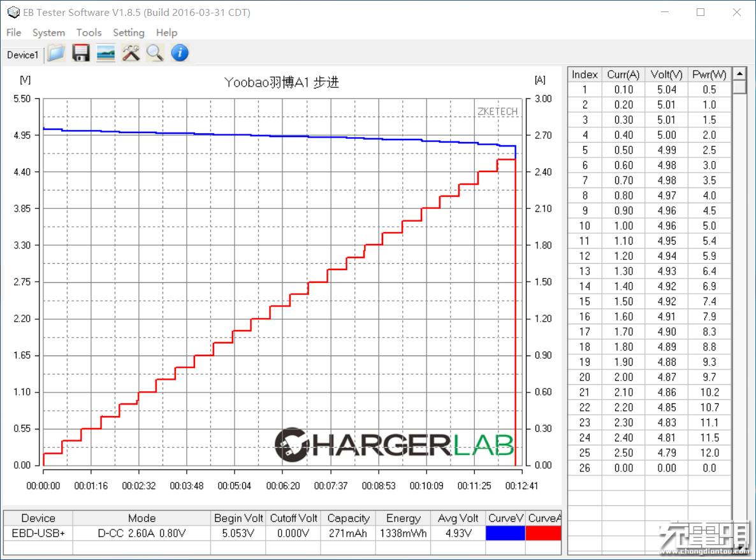Click the Curr(A) column header
Image resolution: width=756 pixels, height=560 pixels.
623,74
